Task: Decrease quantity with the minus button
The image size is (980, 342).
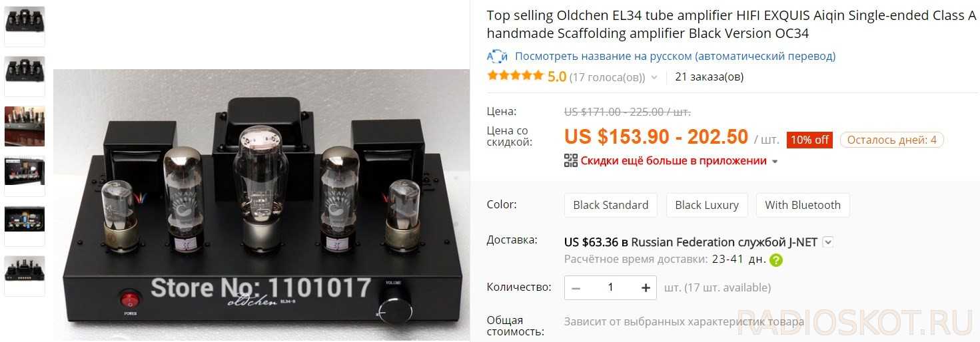Action: (576, 287)
